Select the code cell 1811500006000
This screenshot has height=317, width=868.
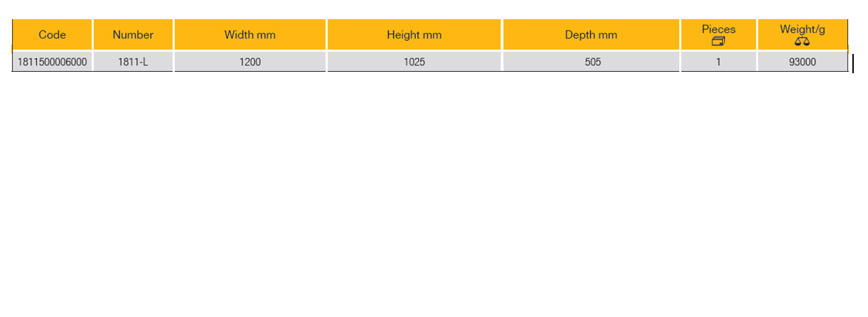pyautogui.click(x=52, y=62)
